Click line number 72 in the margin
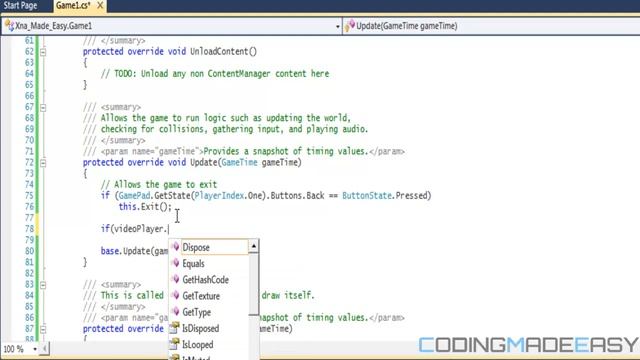Screen dimensions: 640x360 (x=29, y=162)
